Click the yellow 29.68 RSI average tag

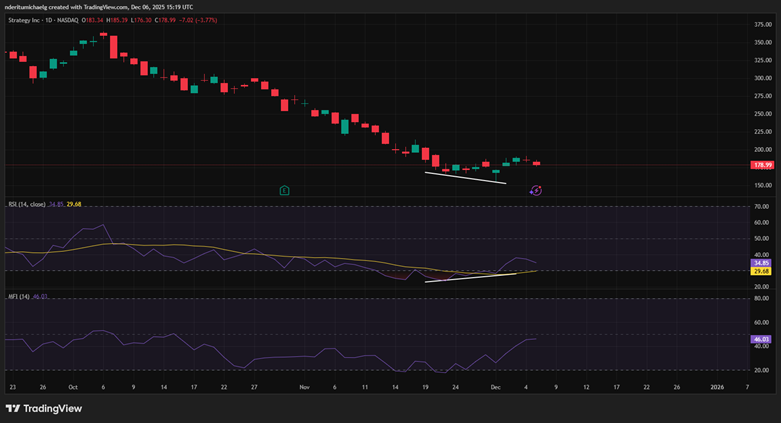pyautogui.click(x=762, y=271)
